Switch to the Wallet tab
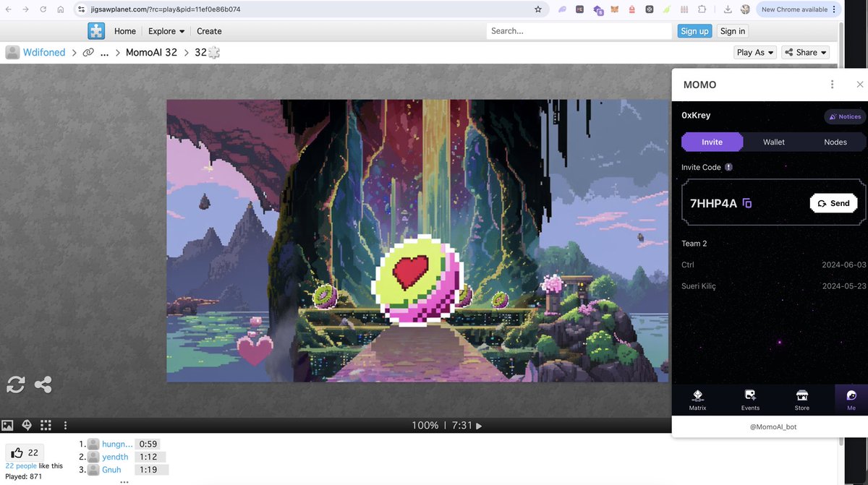This screenshot has height=485, width=868. tap(774, 142)
